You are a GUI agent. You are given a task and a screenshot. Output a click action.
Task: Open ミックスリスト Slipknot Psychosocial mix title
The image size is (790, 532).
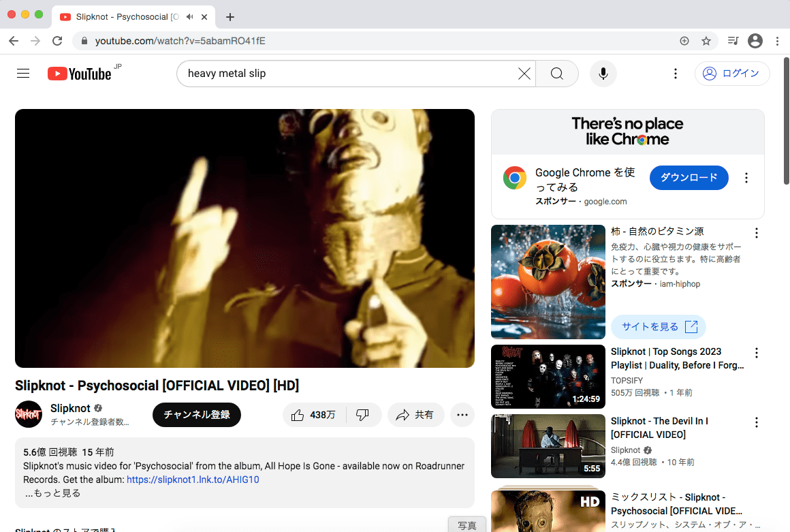point(677,504)
